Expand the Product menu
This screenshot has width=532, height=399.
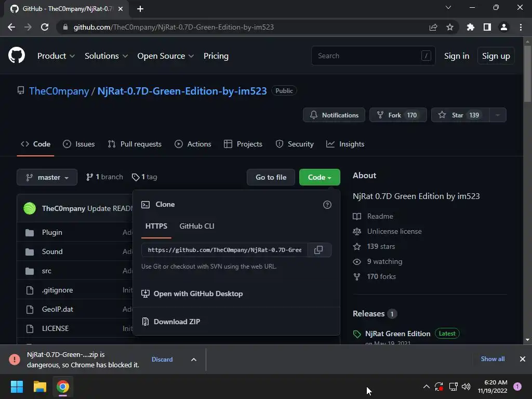point(56,56)
